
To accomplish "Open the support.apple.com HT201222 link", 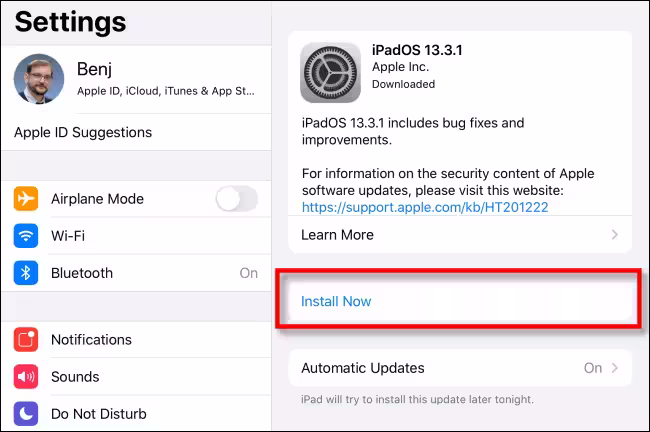I will pyautogui.click(x=425, y=207).
